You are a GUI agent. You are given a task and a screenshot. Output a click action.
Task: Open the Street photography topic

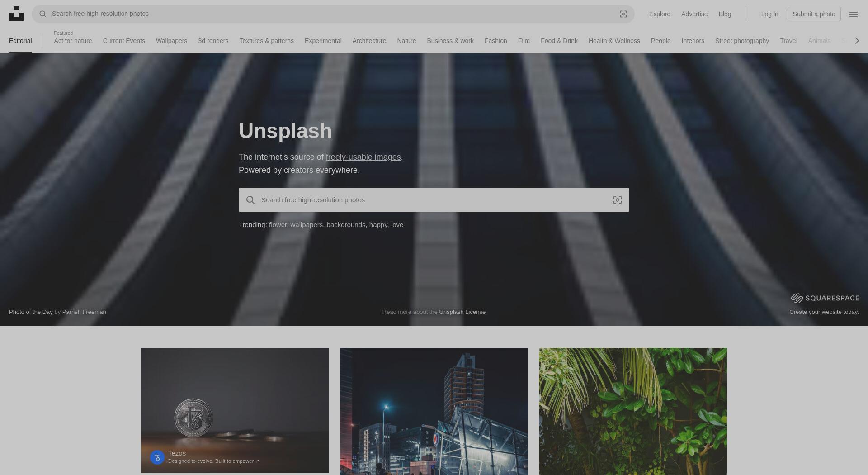[x=742, y=41]
